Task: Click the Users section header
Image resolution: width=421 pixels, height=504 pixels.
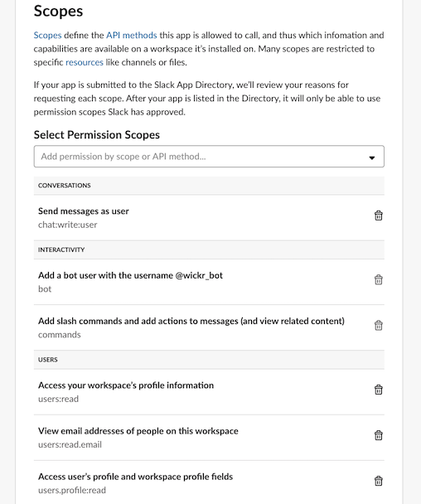Action: (x=209, y=360)
